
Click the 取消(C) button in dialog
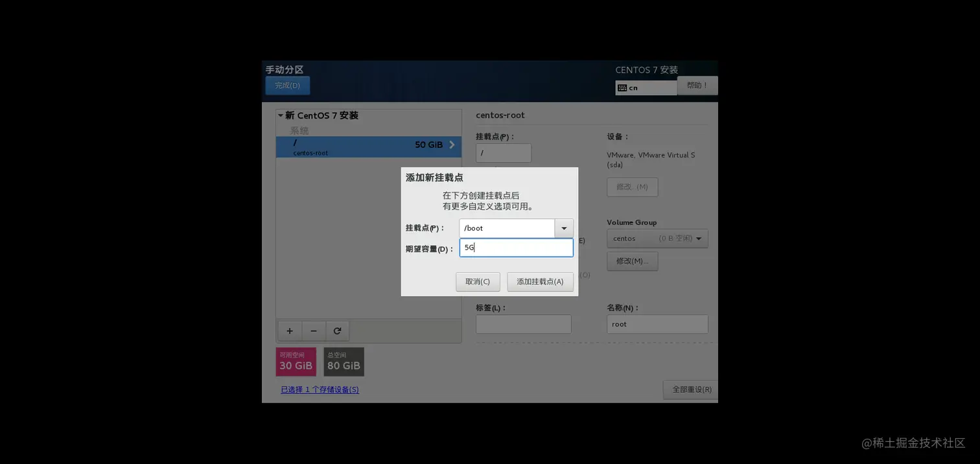click(478, 282)
